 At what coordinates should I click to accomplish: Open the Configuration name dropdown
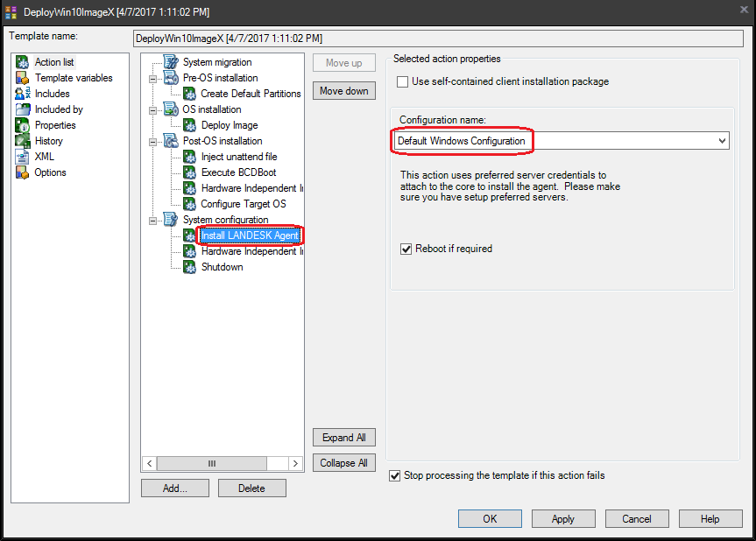pyautogui.click(x=721, y=140)
